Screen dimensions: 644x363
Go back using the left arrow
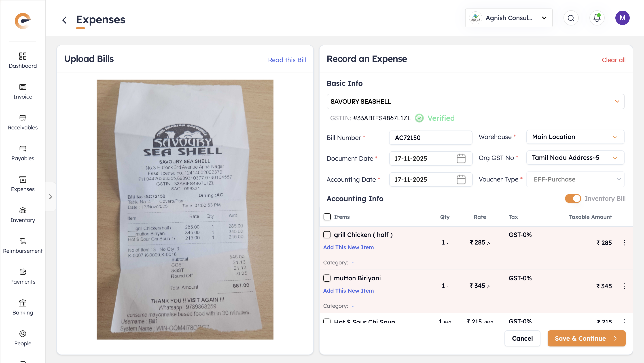tap(64, 20)
